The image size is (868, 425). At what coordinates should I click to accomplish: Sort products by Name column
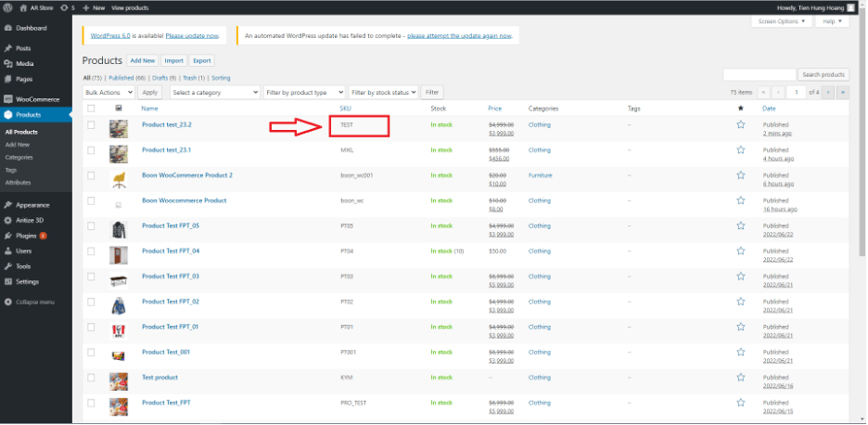coord(149,109)
